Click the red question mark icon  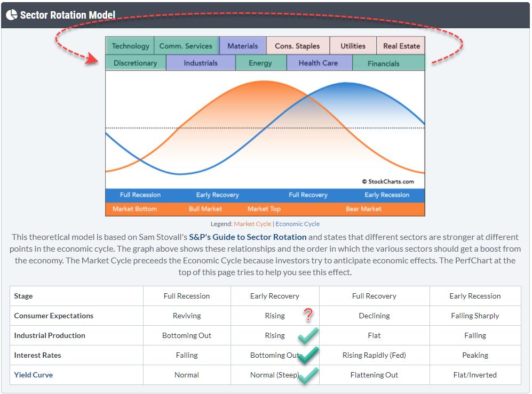click(308, 315)
